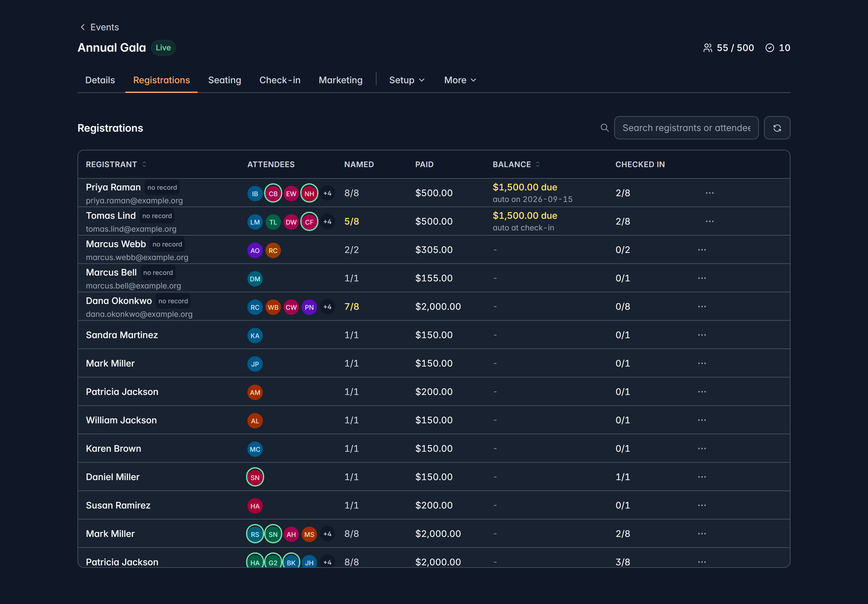Switch to the Seating tab

(x=225, y=80)
